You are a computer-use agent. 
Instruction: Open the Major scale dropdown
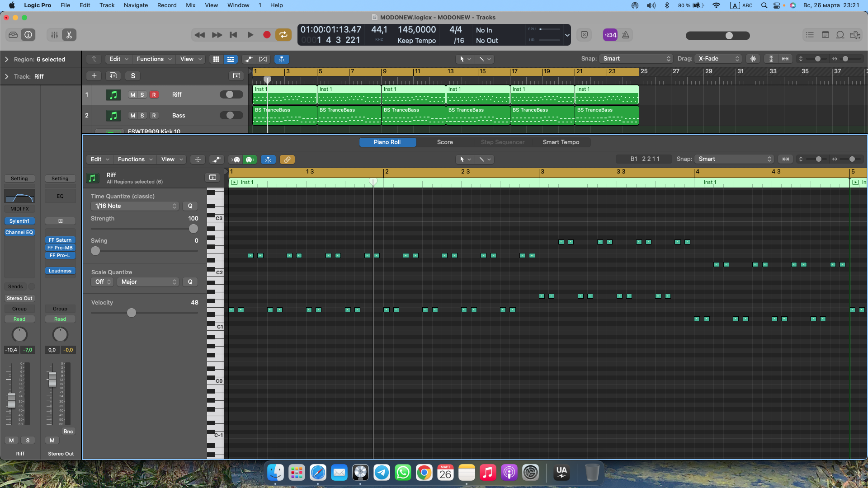click(x=148, y=282)
